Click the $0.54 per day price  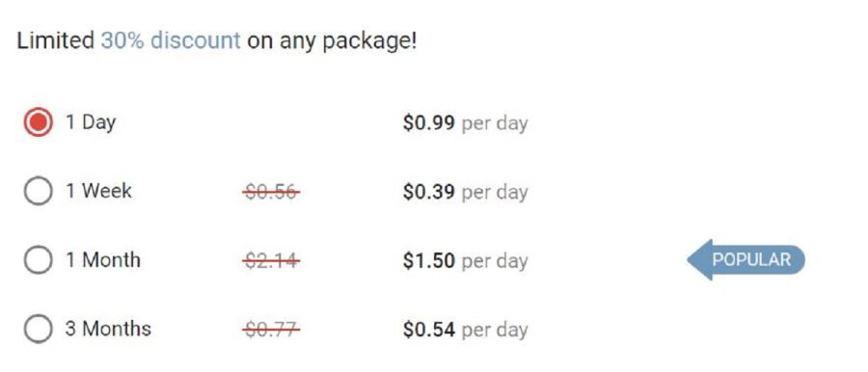[x=465, y=330]
